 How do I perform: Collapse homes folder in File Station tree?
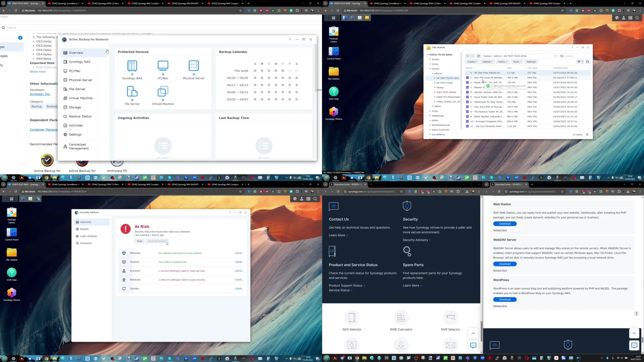430,69
